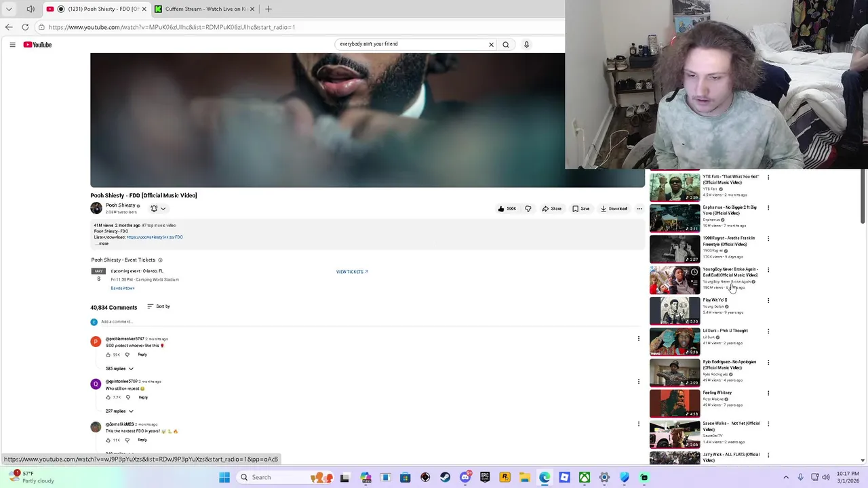Mute the tab using speaker icon
This screenshot has width=868, height=488.
tap(31, 9)
